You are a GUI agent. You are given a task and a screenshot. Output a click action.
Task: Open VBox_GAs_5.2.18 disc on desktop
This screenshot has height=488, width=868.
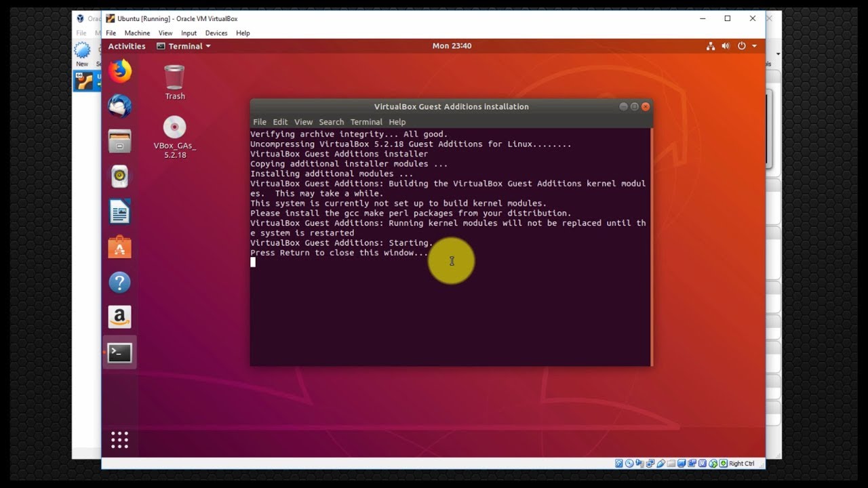[175, 138]
